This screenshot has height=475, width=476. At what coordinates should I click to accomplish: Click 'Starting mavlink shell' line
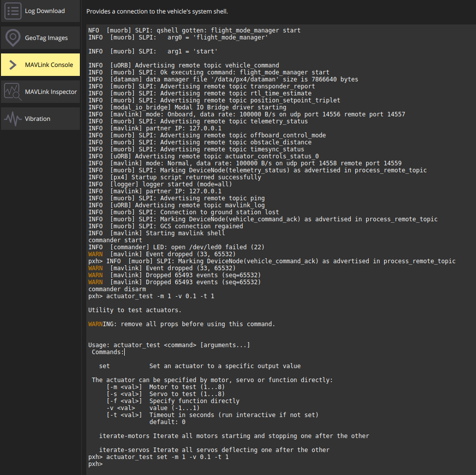157,233
